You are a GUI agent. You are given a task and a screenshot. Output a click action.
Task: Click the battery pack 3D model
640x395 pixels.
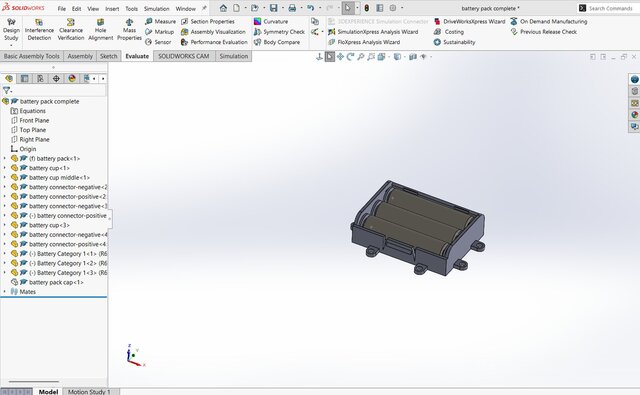click(x=418, y=229)
